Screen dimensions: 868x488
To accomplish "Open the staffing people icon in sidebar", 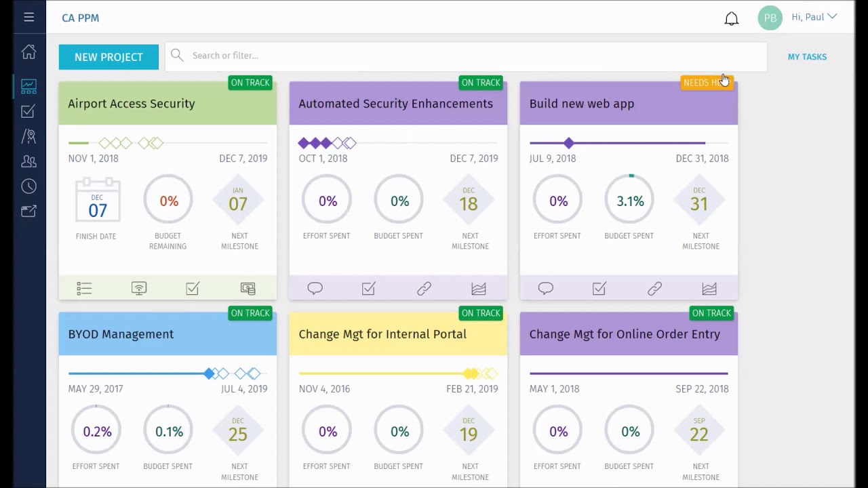I will pyautogui.click(x=28, y=161).
